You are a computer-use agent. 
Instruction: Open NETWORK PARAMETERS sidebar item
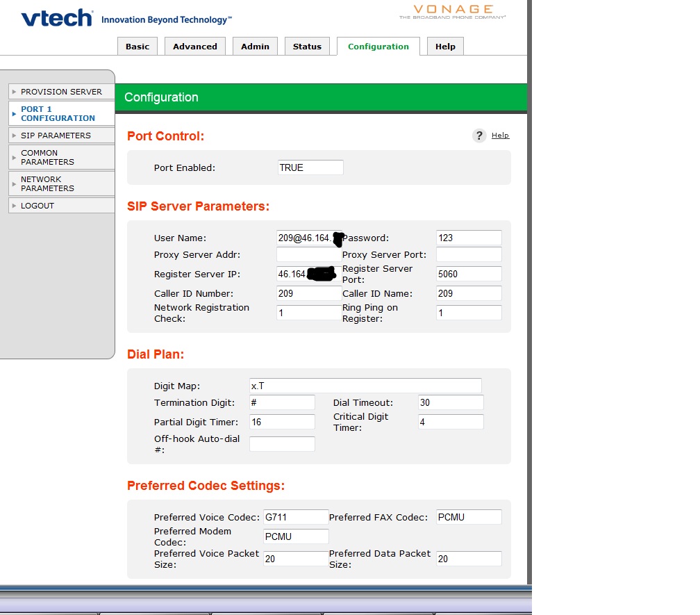[x=47, y=183]
